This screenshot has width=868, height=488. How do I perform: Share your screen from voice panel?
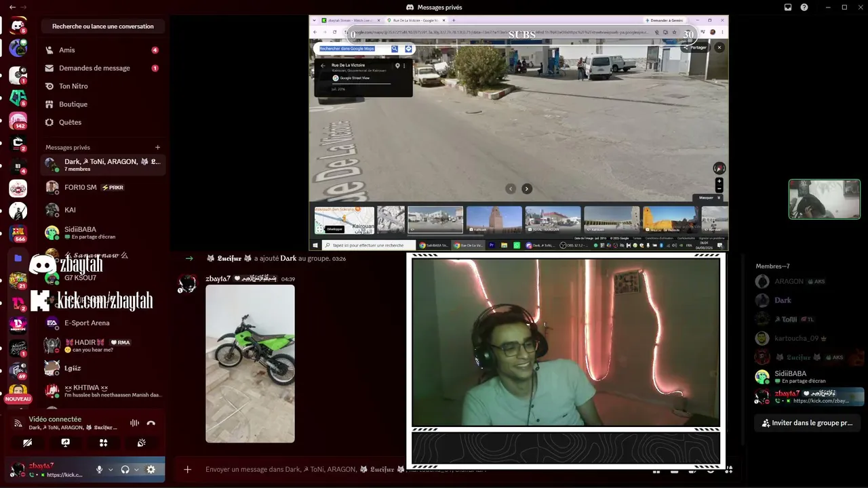point(65,443)
